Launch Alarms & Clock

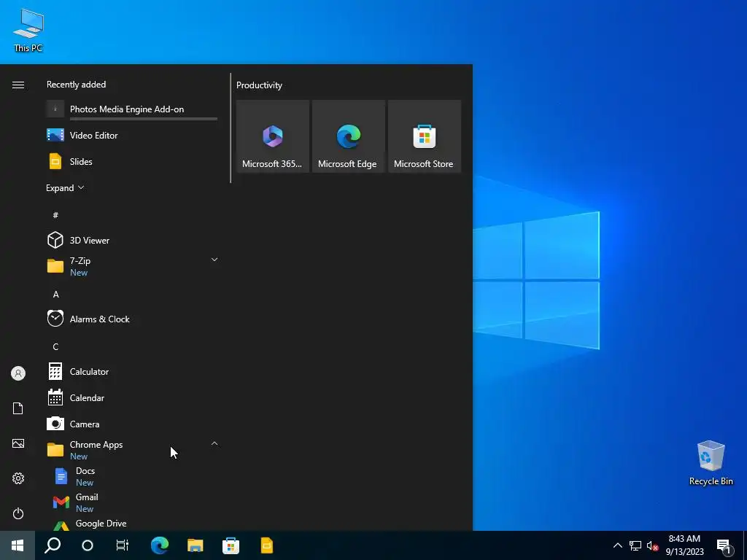point(132,319)
